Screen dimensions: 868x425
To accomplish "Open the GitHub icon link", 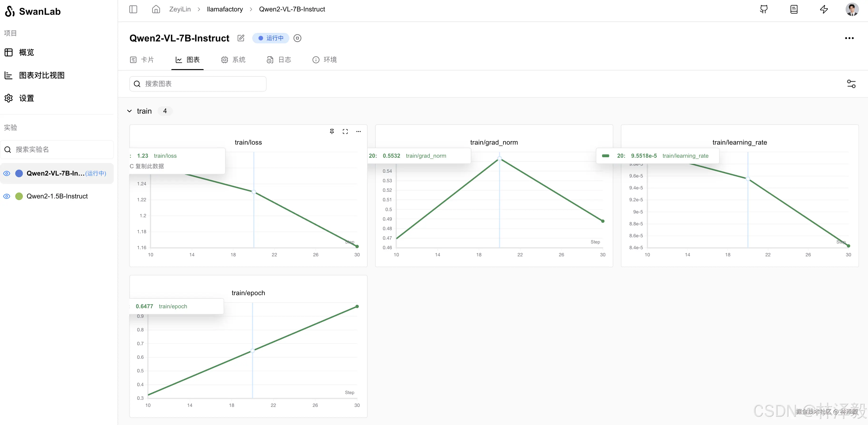I will pyautogui.click(x=764, y=9).
